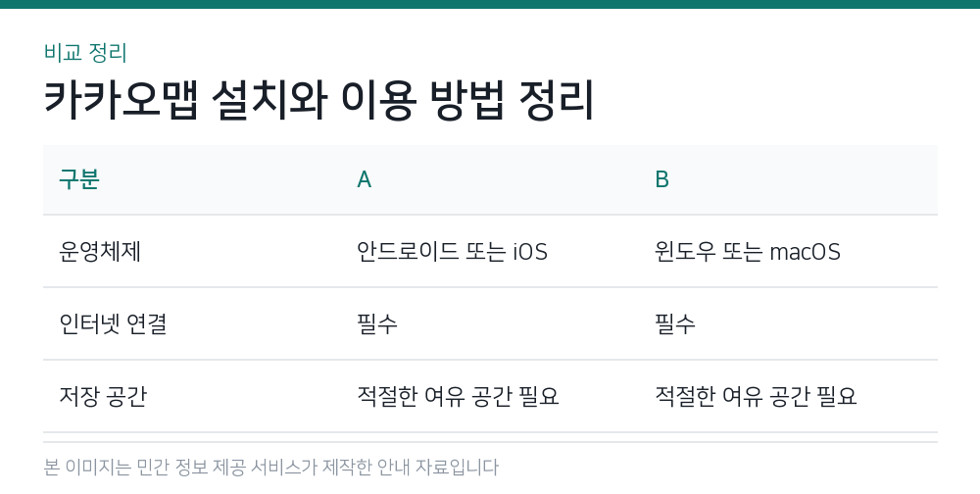The image size is (980, 494).
Task: Click the '운영체제' row label
Action: (100, 251)
